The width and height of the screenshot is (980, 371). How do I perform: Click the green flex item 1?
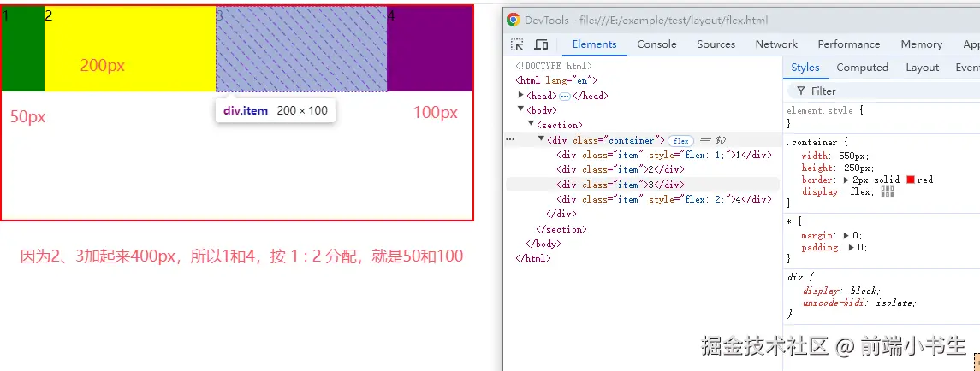tap(23, 49)
